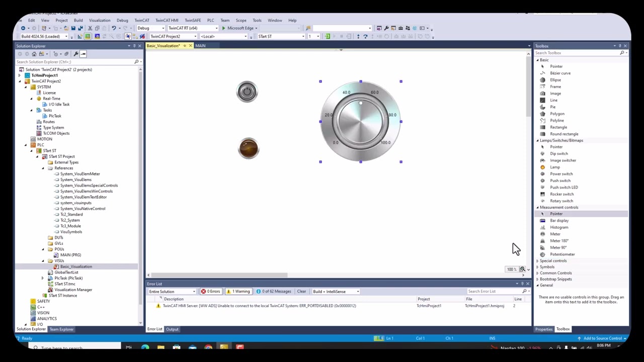Viewport: 644px width, 362px height.
Task: Select the Power switch in Toolbox
Action: point(561,174)
